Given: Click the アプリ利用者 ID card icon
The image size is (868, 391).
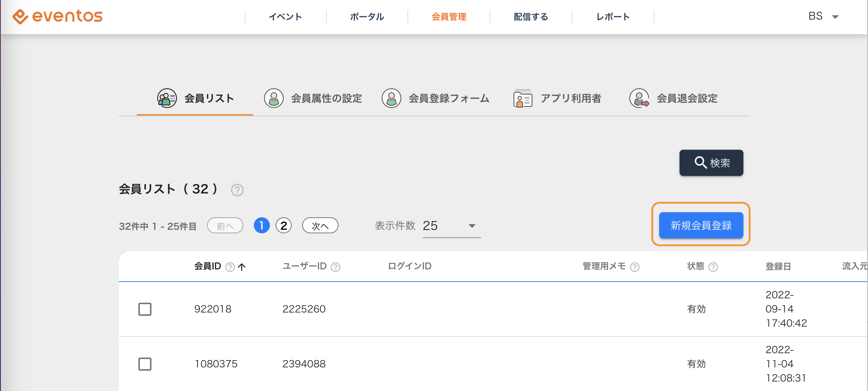Looking at the screenshot, I should point(523,98).
